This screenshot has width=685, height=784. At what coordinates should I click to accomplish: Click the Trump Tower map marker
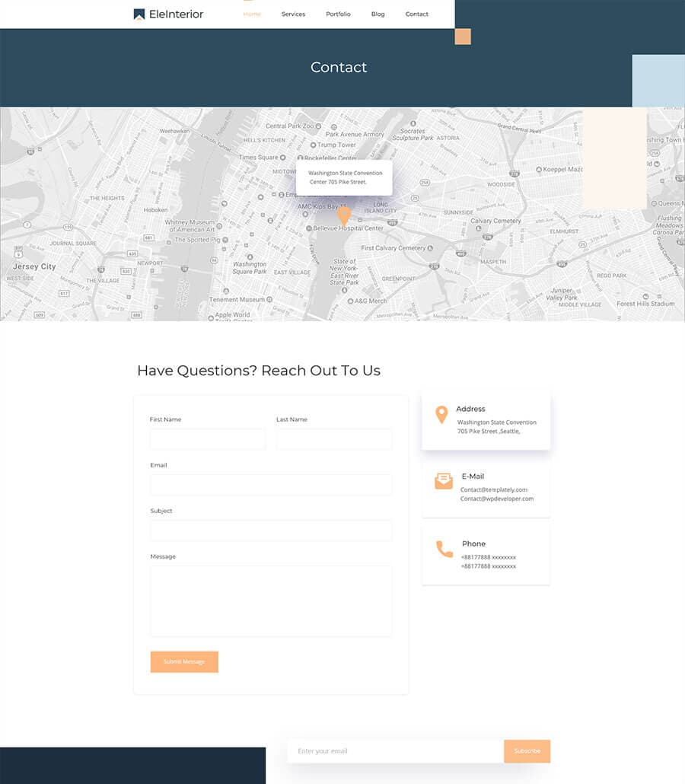click(313, 145)
